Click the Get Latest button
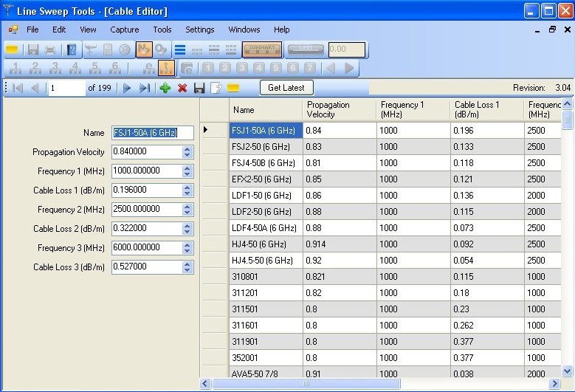The height and width of the screenshot is (392, 575). (x=286, y=88)
